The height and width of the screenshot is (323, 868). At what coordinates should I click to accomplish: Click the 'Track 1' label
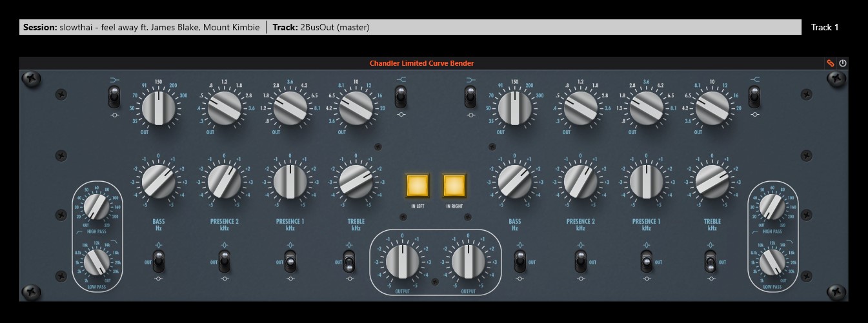[x=825, y=27]
